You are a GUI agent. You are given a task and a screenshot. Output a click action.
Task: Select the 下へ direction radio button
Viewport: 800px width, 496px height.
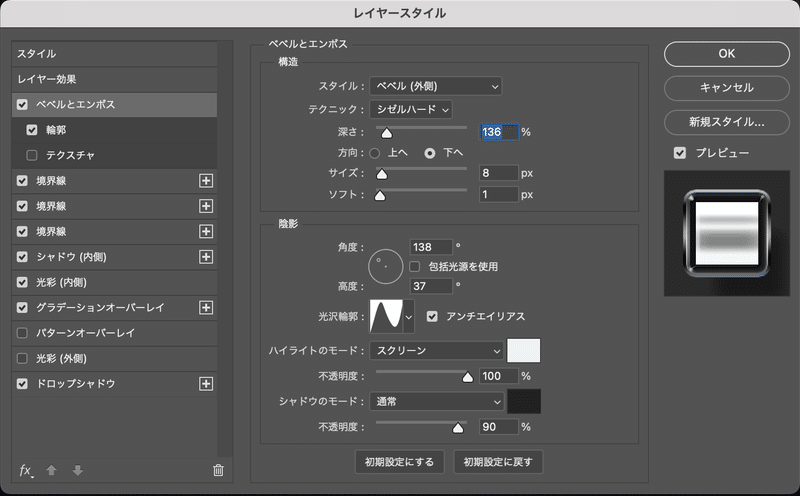(430, 153)
